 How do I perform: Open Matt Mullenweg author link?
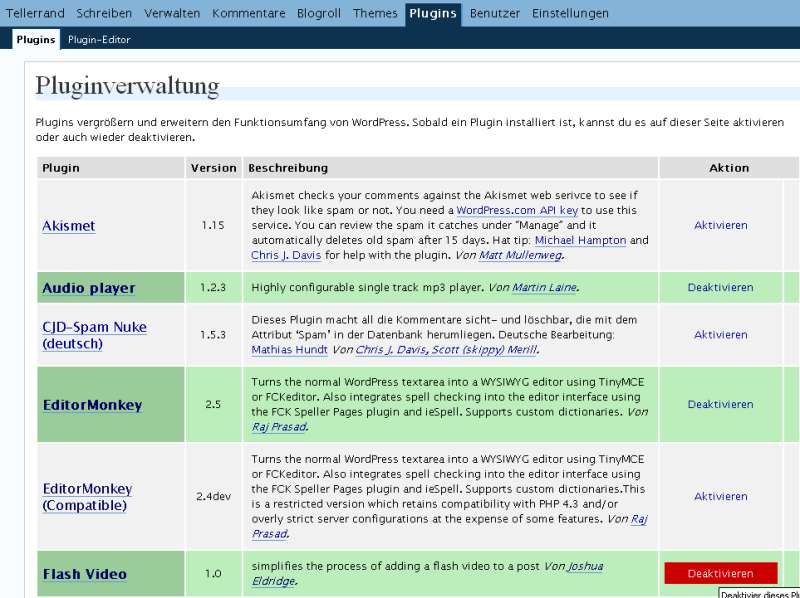[520, 255]
